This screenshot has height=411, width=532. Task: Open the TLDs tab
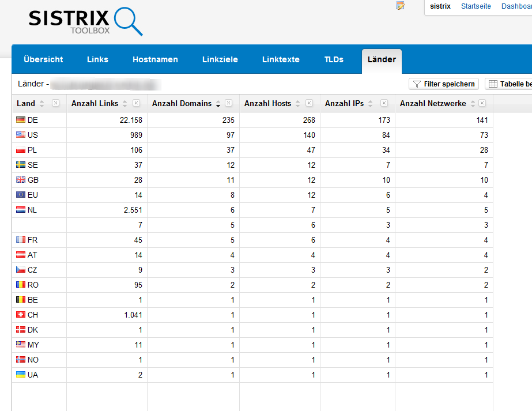coord(334,59)
